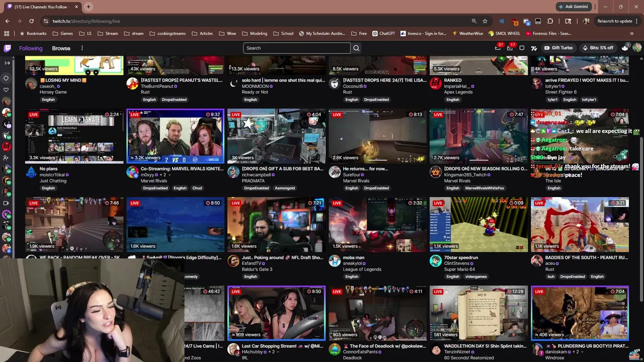The image size is (644, 362).
Task: Click the site info icon in address bar
Action: point(46,21)
